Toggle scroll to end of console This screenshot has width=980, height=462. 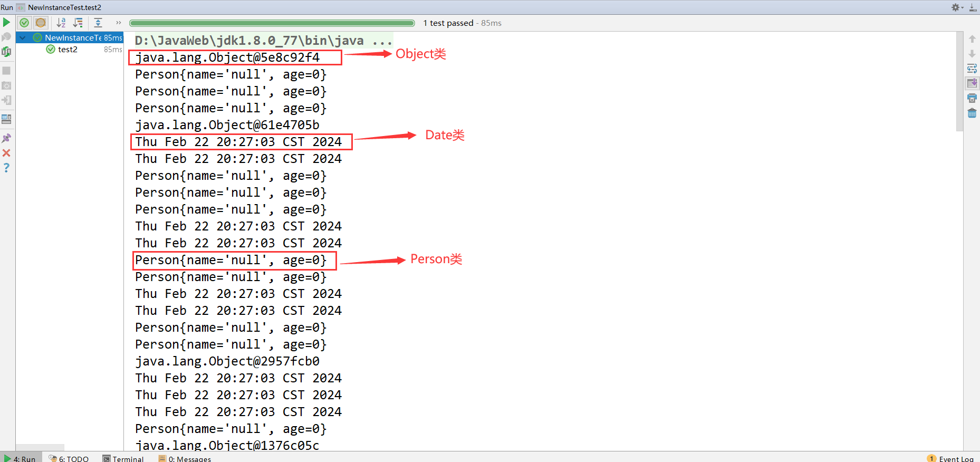[972, 83]
